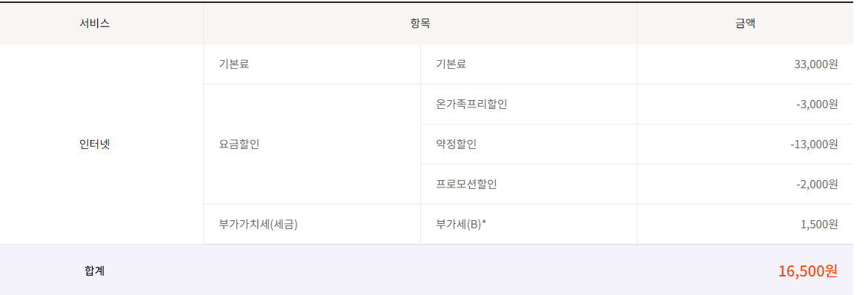Click the -3,000원 discount amount
868x295 pixels.
[817, 104]
